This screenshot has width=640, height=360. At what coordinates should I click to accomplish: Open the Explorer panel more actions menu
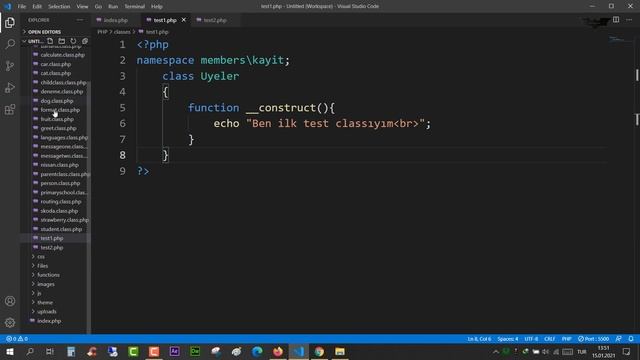coord(80,20)
